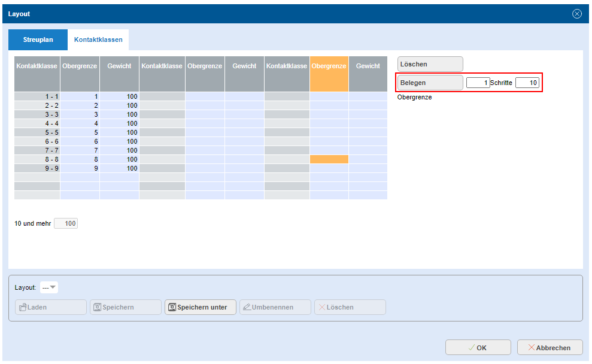Click the green checkmark OK button
Screen dimensions: 592x364
478,347
